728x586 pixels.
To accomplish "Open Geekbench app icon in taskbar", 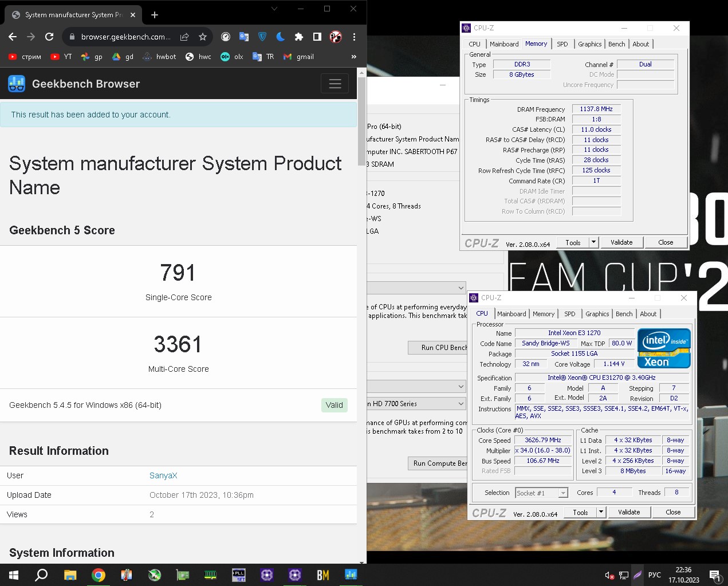I will [x=351, y=575].
